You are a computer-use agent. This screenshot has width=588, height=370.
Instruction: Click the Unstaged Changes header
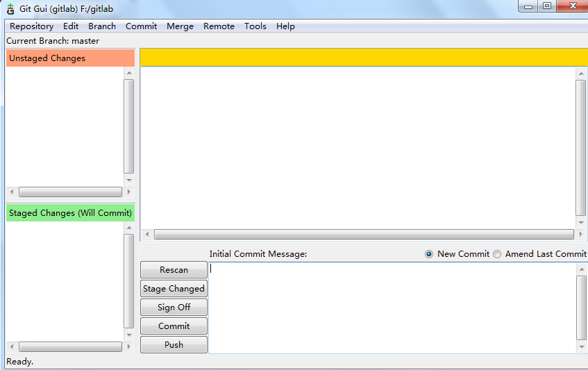pos(70,58)
